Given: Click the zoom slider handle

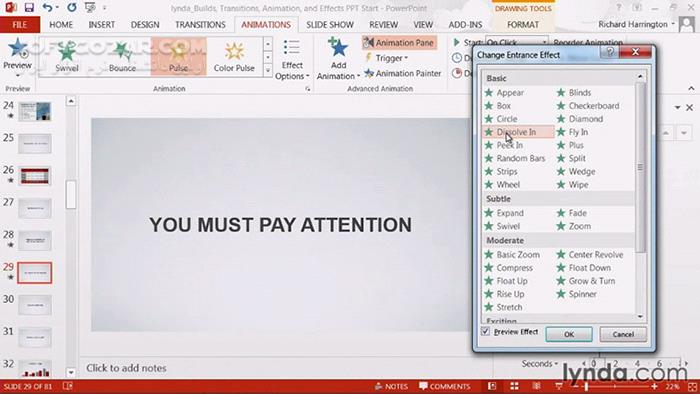Looking at the screenshot, I should [586, 386].
